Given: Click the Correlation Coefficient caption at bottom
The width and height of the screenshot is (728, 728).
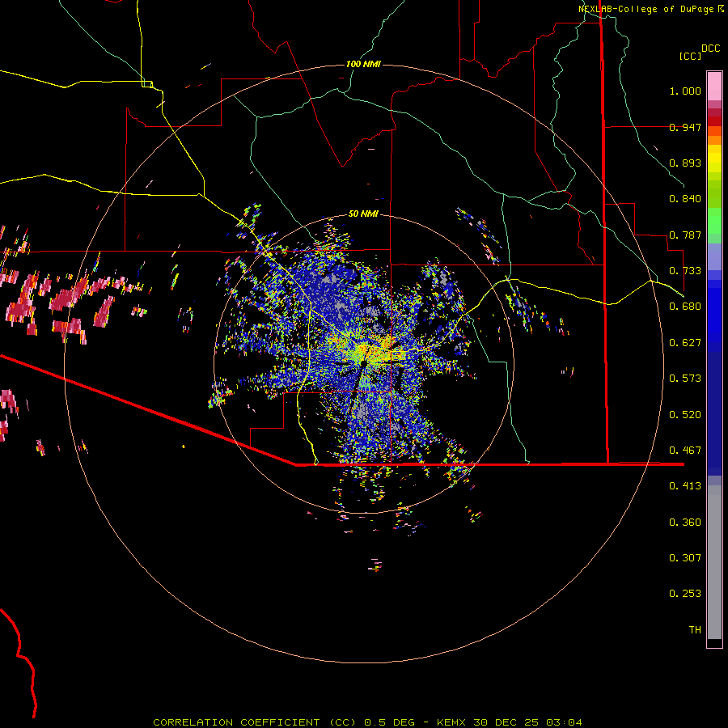Looking at the screenshot, I should pos(367,722).
